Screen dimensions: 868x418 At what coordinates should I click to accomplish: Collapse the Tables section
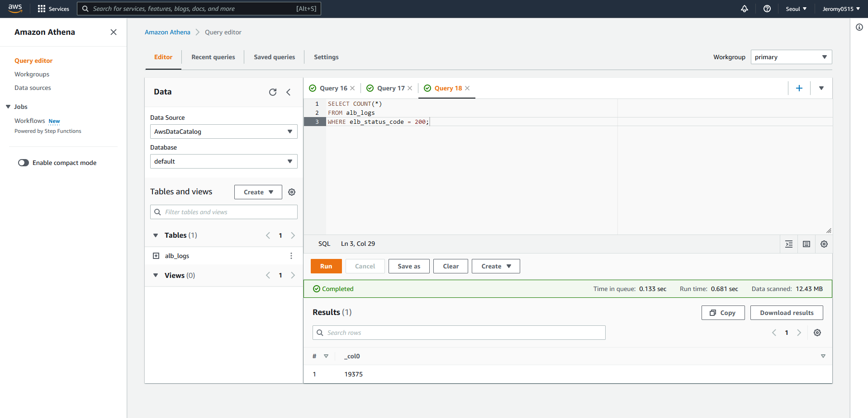tap(156, 235)
